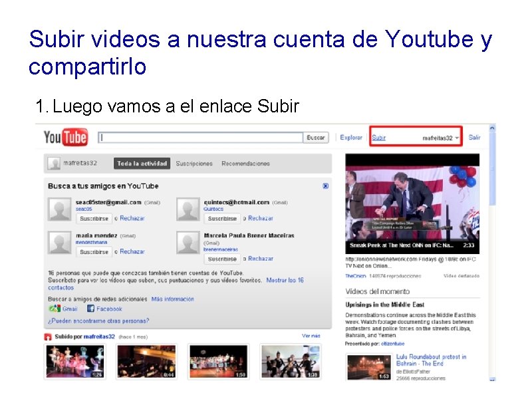Click avatar of quintocs@hotmail.com

pos(188,210)
